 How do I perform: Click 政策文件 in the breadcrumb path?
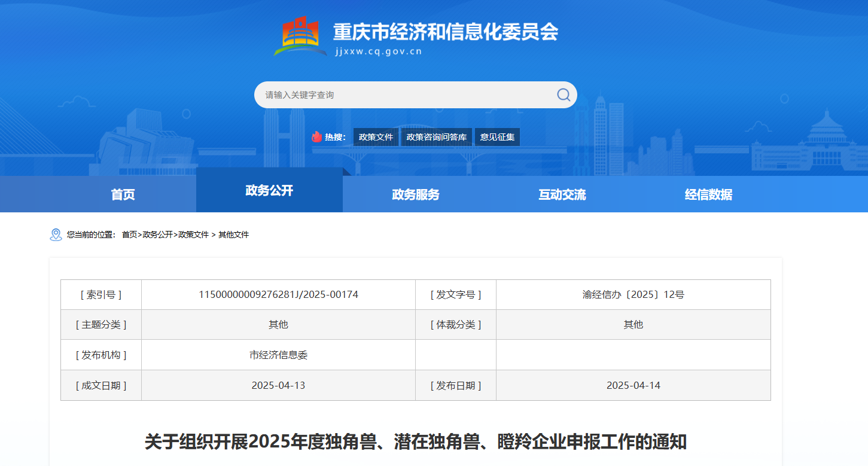click(x=193, y=235)
